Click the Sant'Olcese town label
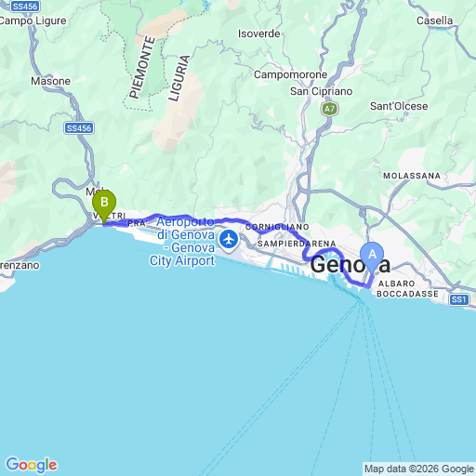Screen dimensions: 476x476 (399, 106)
